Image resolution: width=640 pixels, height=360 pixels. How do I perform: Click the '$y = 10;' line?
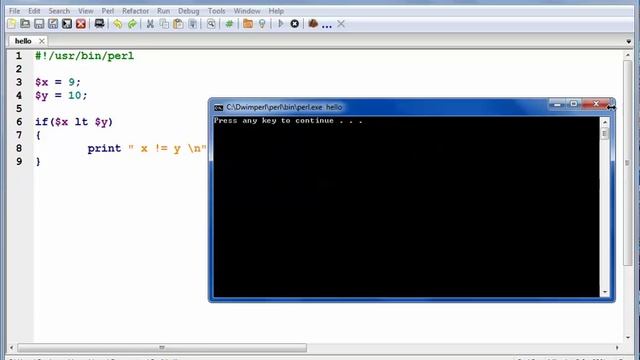click(61, 95)
